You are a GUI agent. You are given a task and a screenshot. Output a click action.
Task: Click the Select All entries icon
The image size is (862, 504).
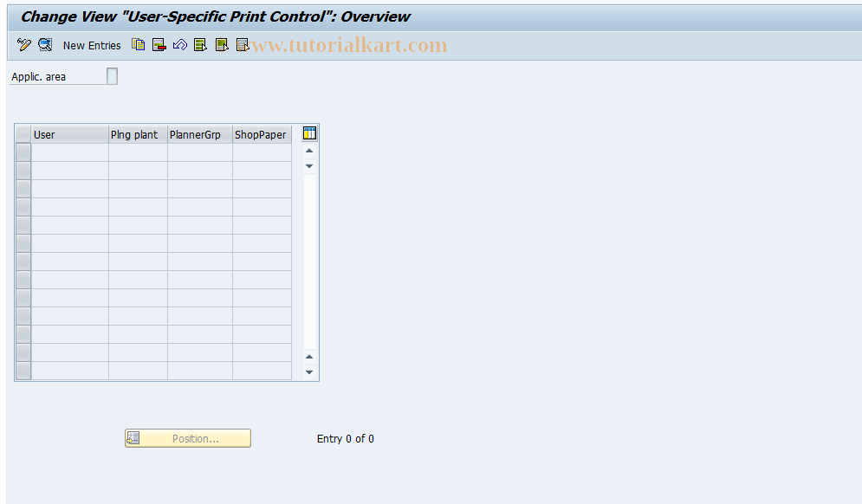coord(200,45)
